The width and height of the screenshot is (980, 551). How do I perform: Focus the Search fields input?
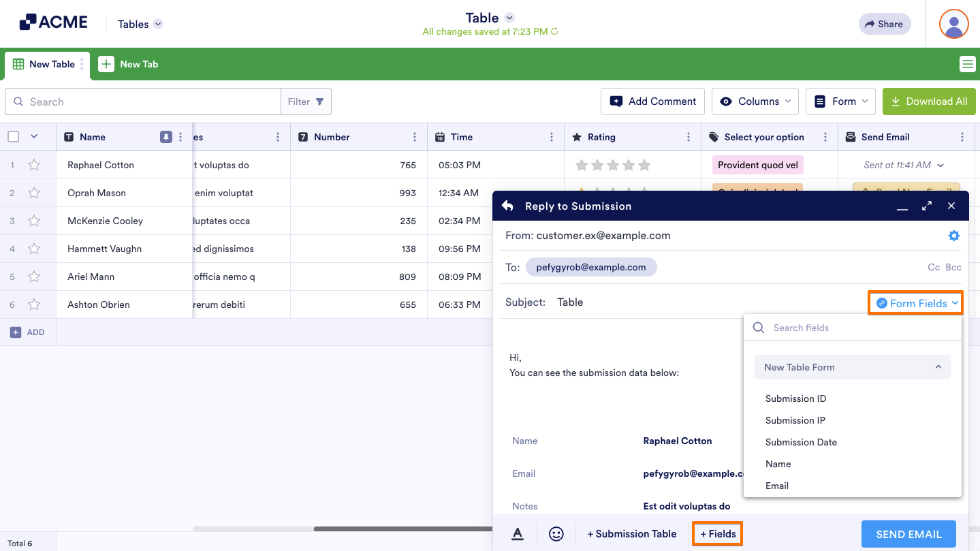pyautogui.click(x=852, y=328)
